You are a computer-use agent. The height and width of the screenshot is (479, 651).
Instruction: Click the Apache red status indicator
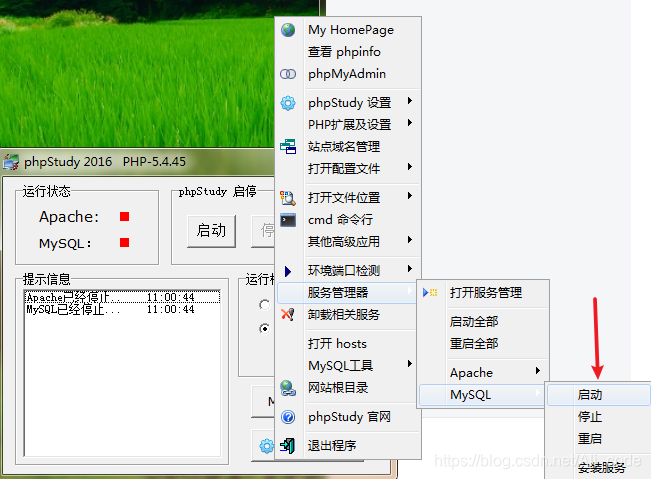tap(125, 217)
